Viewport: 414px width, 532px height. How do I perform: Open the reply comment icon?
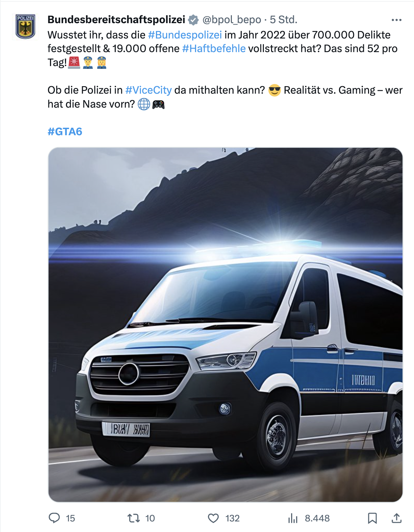tap(54, 518)
